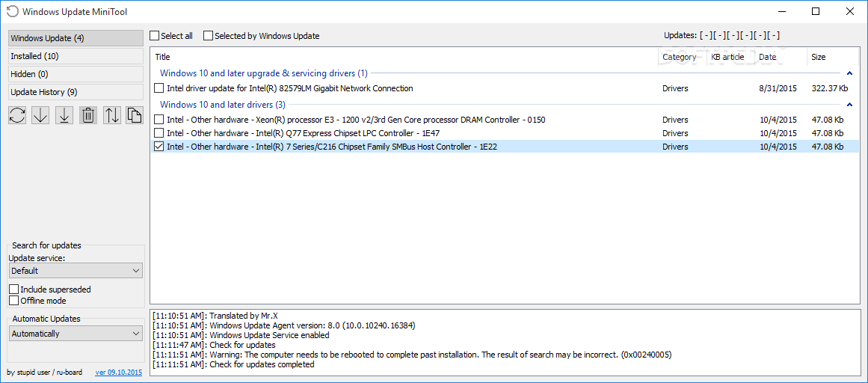Image resolution: width=868 pixels, height=383 pixels.
Task: Switch to the Hidden (0) tab
Action: tap(76, 74)
